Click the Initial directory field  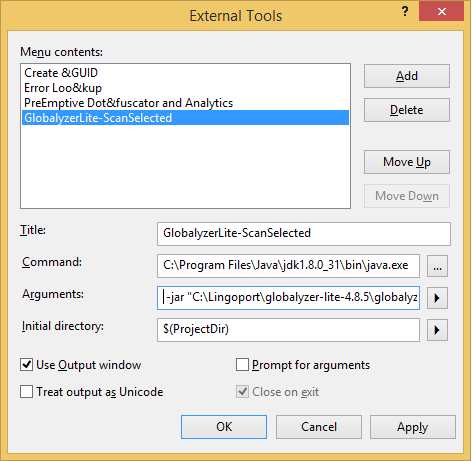[288, 330]
